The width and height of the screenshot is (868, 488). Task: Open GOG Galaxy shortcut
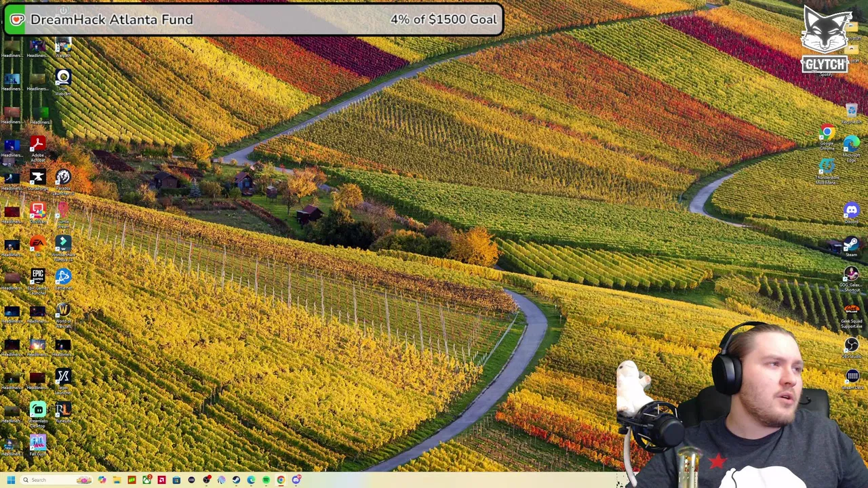pos(851,279)
